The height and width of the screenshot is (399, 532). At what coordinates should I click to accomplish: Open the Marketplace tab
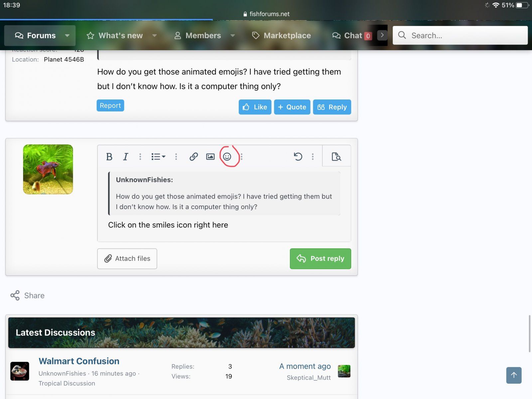282,36
